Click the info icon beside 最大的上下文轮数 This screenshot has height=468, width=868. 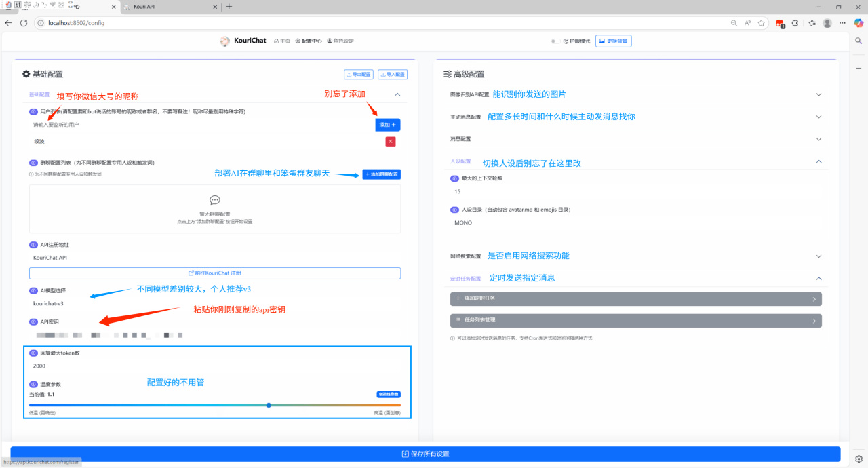pyautogui.click(x=455, y=178)
